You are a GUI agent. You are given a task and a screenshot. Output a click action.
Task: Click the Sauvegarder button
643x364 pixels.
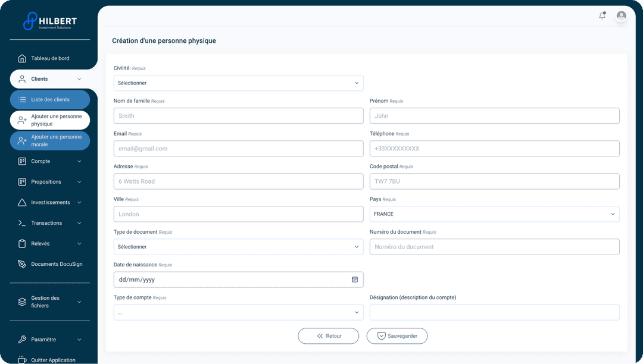[x=397, y=336]
